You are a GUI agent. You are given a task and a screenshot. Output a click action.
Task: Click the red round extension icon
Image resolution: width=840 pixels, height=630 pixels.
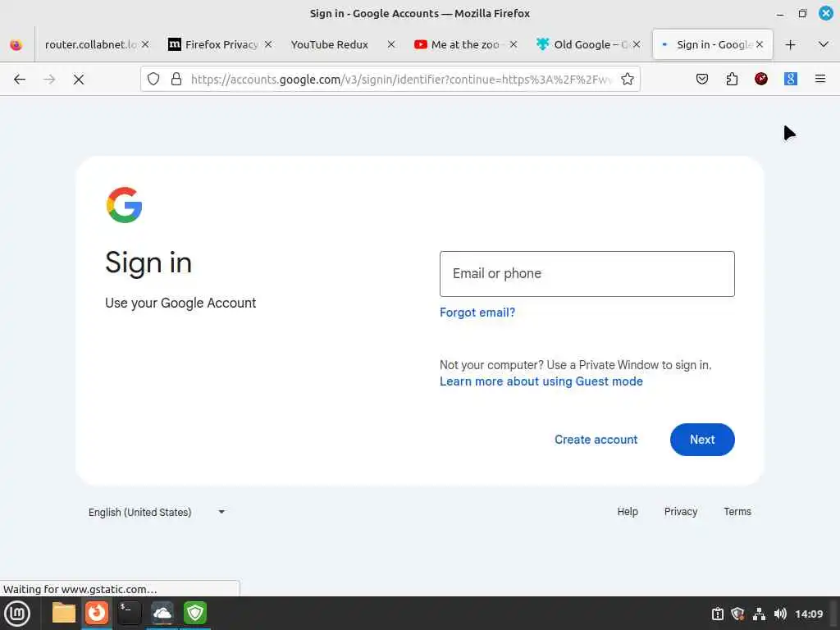click(x=760, y=79)
